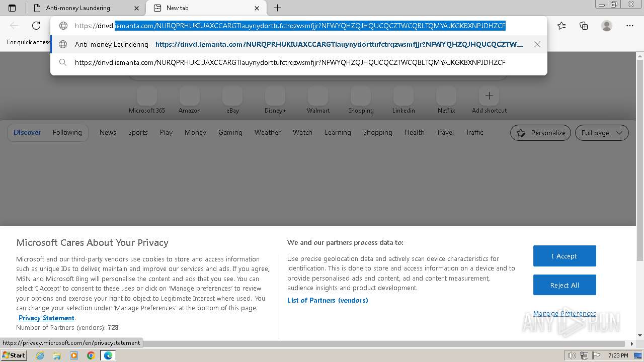The image size is (644, 362).
Task: Click the 7:23 PM taskbar clock
Action: (x=618, y=355)
